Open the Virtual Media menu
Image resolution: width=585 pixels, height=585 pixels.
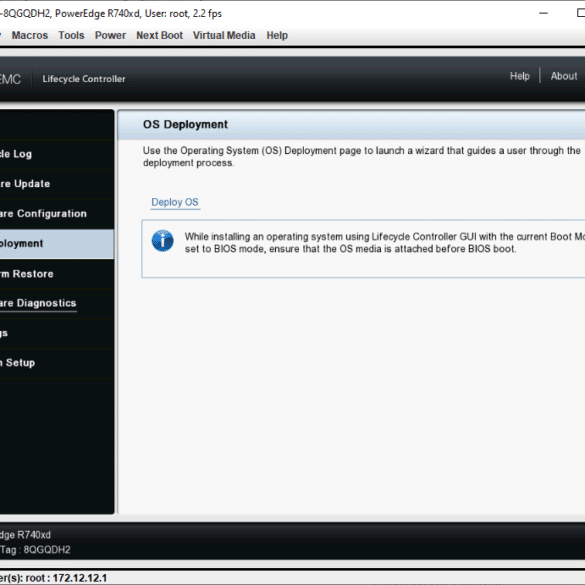224,35
